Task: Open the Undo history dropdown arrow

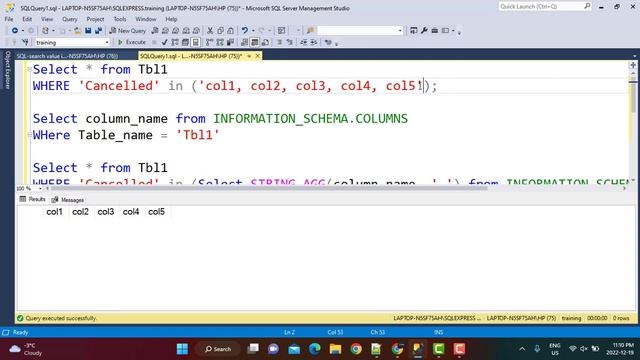Action: (x=253, y=31)
